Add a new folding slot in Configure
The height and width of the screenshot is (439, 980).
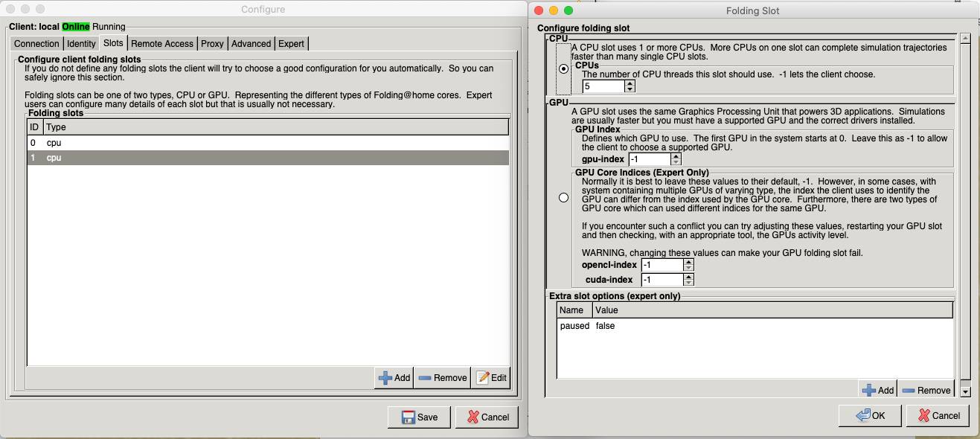pos(394,377)
